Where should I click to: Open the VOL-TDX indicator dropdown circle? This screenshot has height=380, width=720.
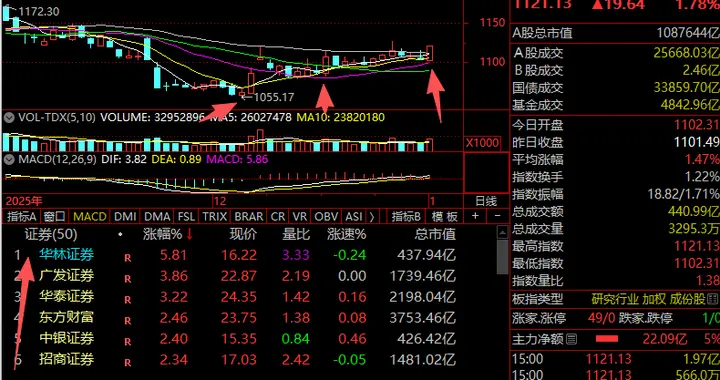(x=9, y=117)
